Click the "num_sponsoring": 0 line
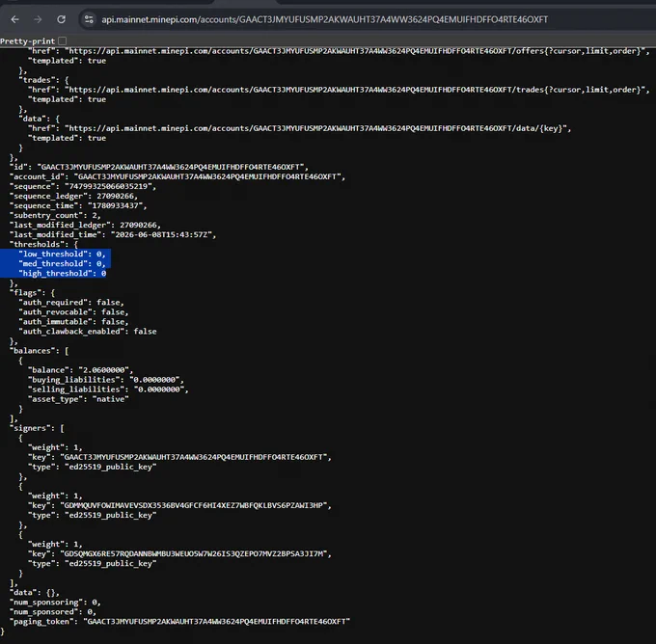Viewport: 656px width, 644px height. pyautogui.click(x=55, y=603)
